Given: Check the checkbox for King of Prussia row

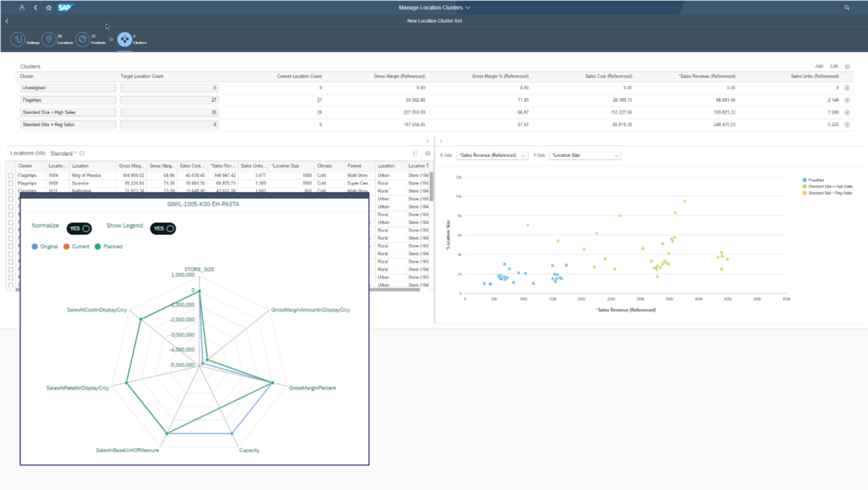Looking at the screenshot, I should pyautogui.click(x=12, y=174).
